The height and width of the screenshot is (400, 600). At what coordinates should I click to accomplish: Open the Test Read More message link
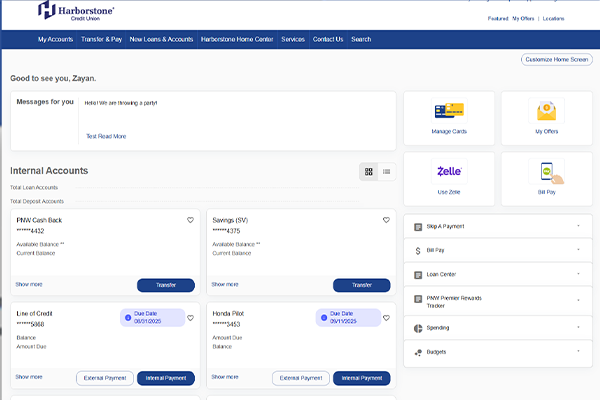click(x=106, y=136)
